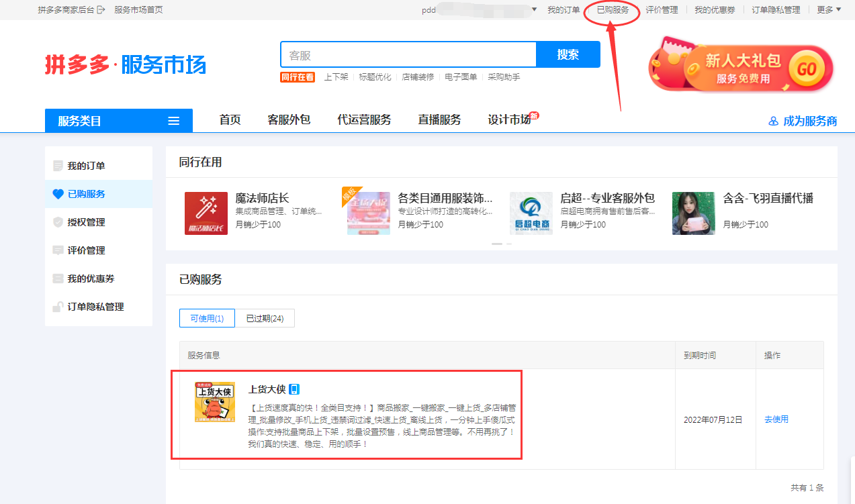Switch to the 已过期(24) tab
The width and height of the screenshot is (855, 504).
(x=265, y=318)
